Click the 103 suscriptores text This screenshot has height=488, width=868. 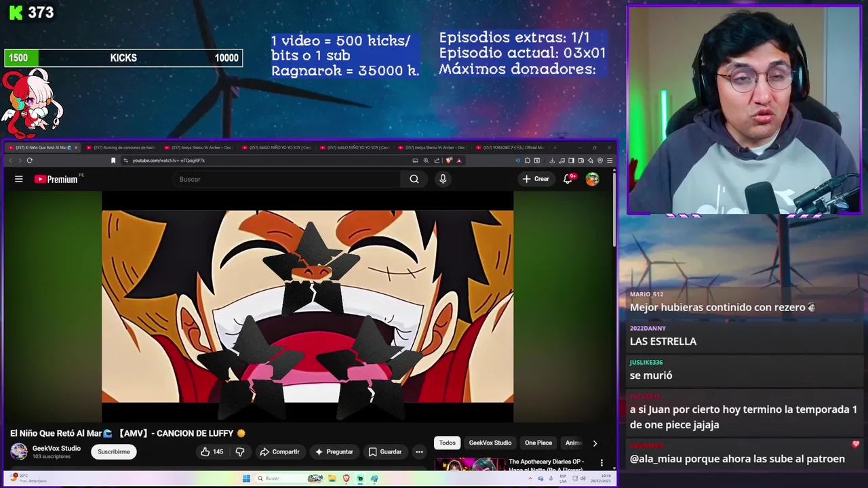[x=52, y=457]
